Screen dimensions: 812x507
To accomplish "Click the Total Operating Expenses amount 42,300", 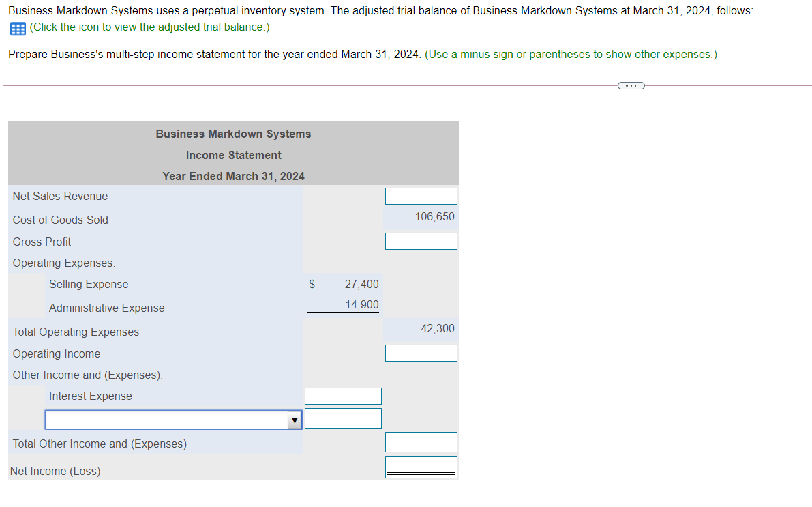I will tap(437, 328).
